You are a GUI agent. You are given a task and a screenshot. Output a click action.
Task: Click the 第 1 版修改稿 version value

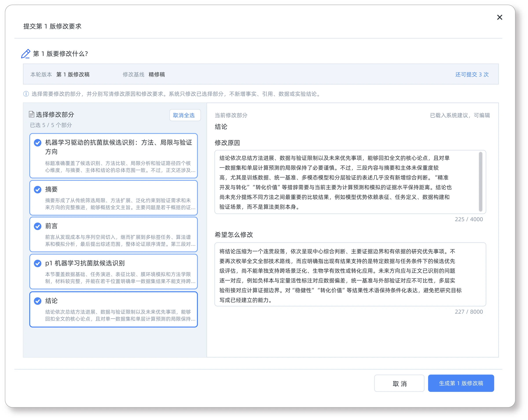73,74
